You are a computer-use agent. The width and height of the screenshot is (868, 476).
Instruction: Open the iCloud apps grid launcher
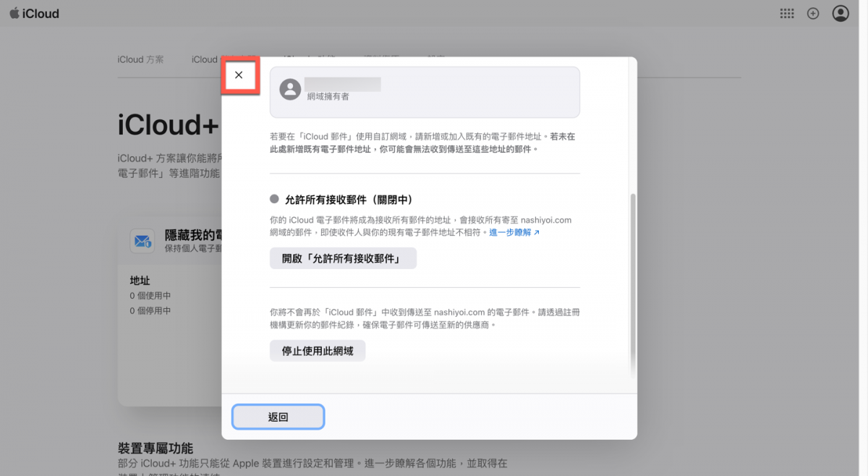[787, 14]
